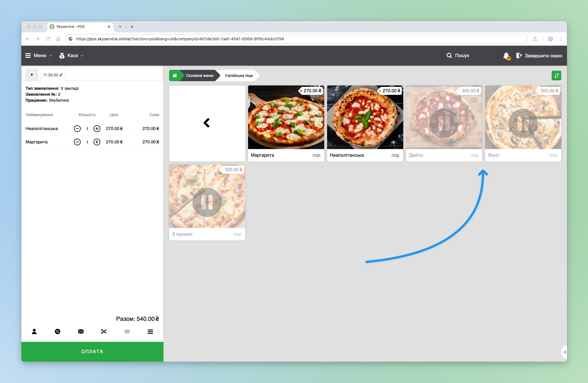Screen dimensions: 588x383
Task: Click the green home breadcrumb icon
Action: coord(175,76)
